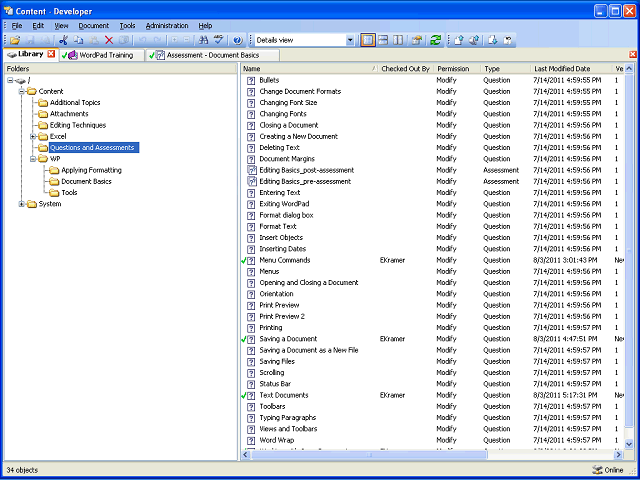
Task: Select the Status Bar question row
Action: point(433,384)
